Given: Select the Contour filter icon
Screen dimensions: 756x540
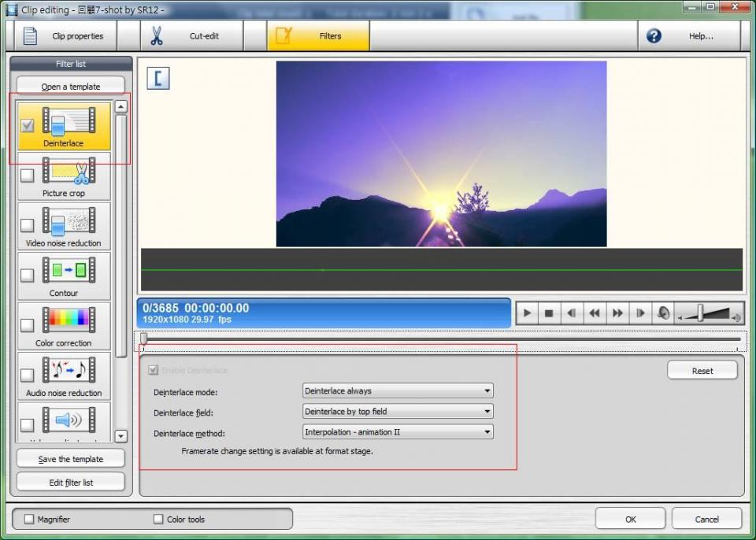Looking at the screenshot, I should pyautogui.click(x=69, y=271).
